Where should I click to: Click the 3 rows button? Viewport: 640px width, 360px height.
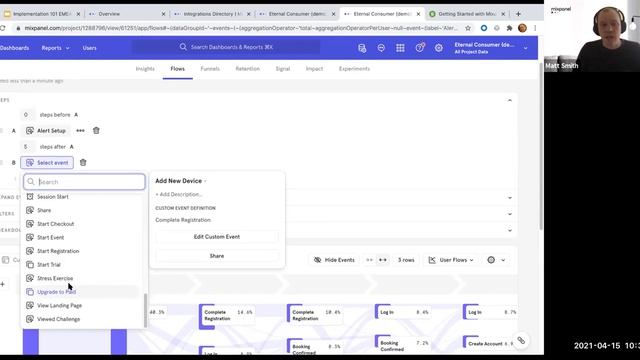[x=406, y=260]
